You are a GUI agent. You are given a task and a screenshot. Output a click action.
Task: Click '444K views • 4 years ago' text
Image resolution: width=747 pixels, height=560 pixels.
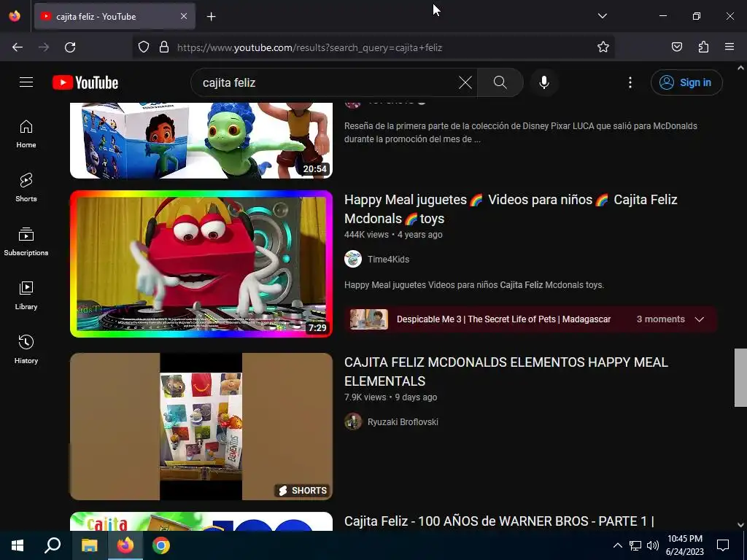(x=393, y=235)
